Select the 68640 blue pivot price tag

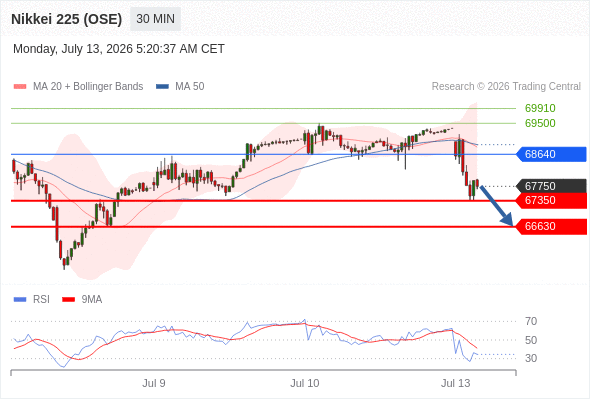coord(551,154)
